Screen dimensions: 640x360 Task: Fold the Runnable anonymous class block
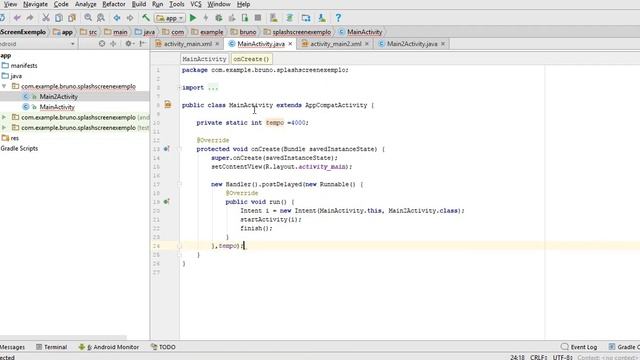[179, 184]
